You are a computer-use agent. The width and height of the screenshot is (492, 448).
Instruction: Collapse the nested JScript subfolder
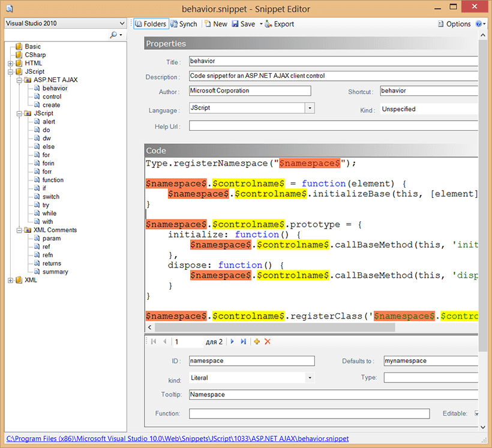[x=19, y=113]
